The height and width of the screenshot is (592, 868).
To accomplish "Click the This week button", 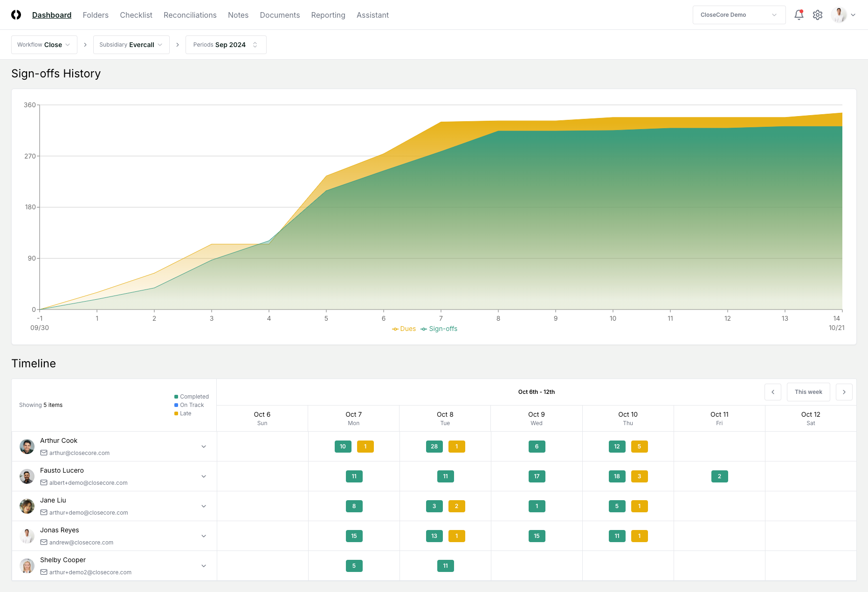I will point(808,392).
